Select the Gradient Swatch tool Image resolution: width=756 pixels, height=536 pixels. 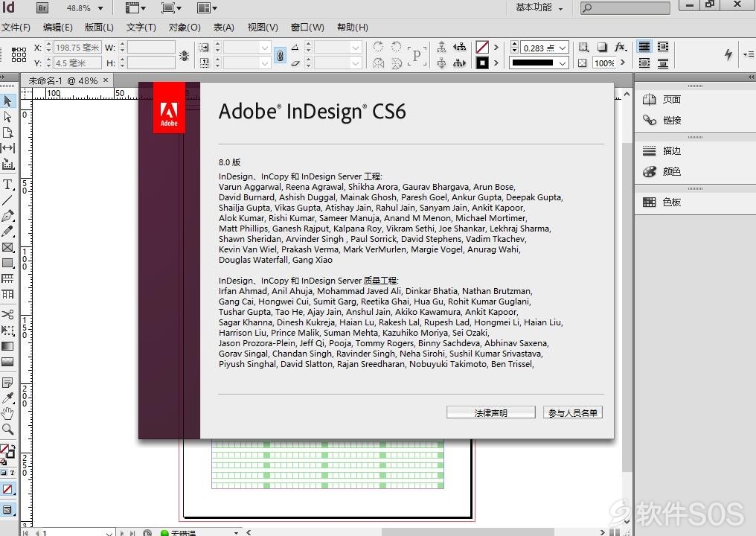click(7, 346)
